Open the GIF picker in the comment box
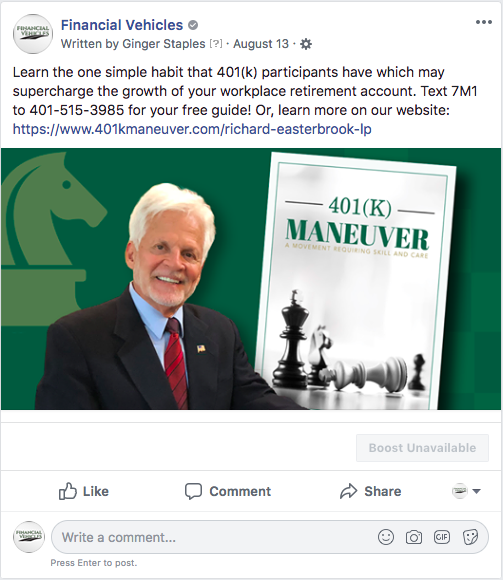This screenshot has width=503, height=580. [x=442, y=537]
